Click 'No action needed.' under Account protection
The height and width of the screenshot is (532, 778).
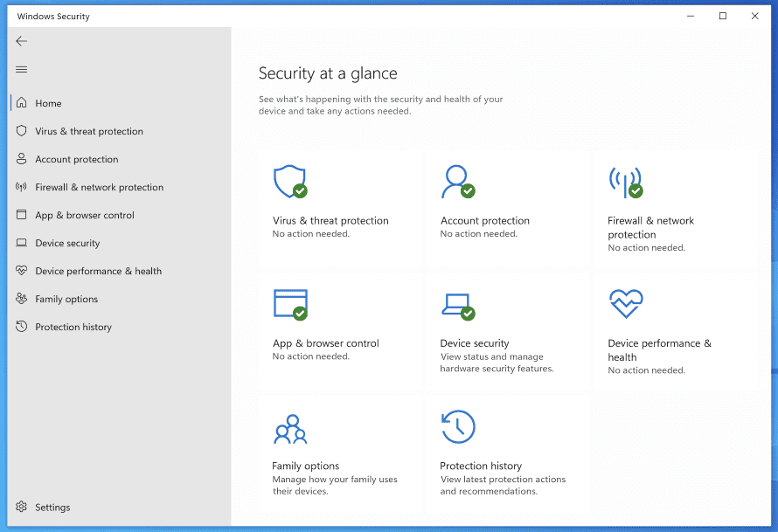pyautogui.click(x=479, y=233)
